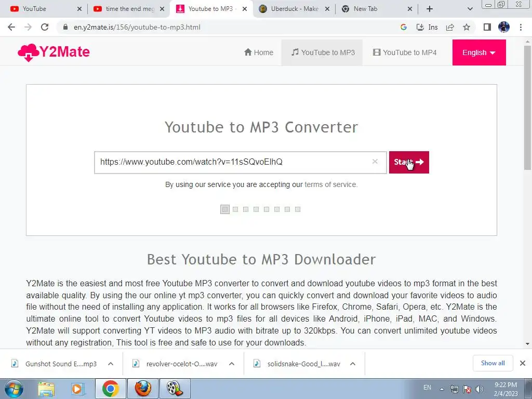This screenshot has height=399, width=532.
Task: Switch to the Uberduck tab
Action: tap(295, 9)
